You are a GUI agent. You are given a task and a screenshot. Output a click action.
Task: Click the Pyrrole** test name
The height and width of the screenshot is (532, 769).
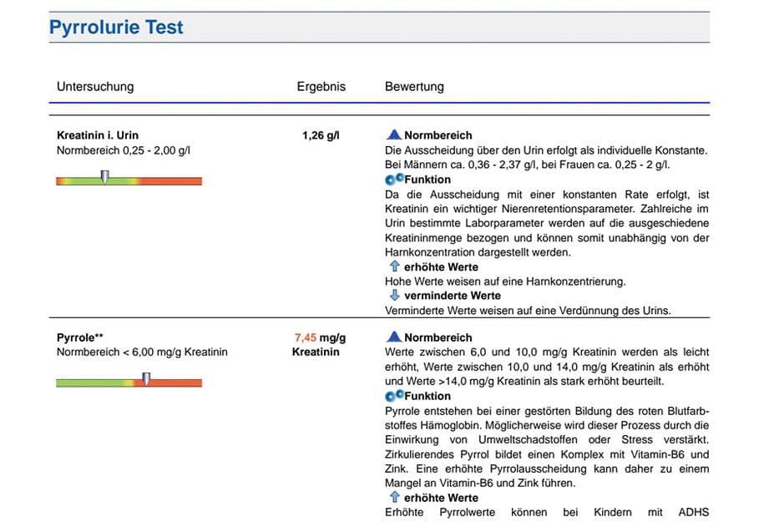pos(80,337)
